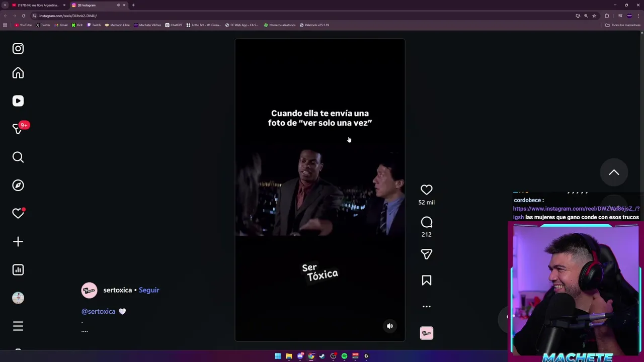Open the Twitter bookmark

(43, 25)
